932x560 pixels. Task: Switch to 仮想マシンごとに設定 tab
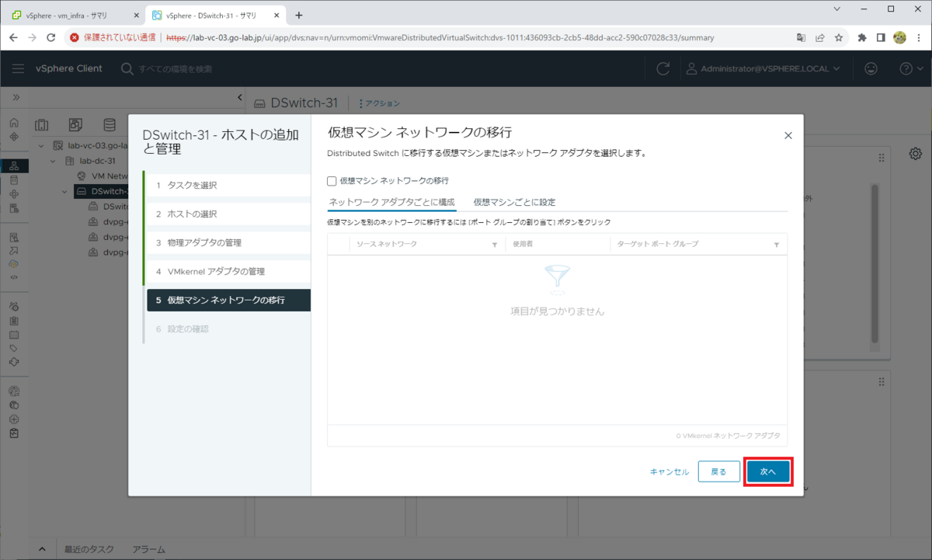[514, 202]
